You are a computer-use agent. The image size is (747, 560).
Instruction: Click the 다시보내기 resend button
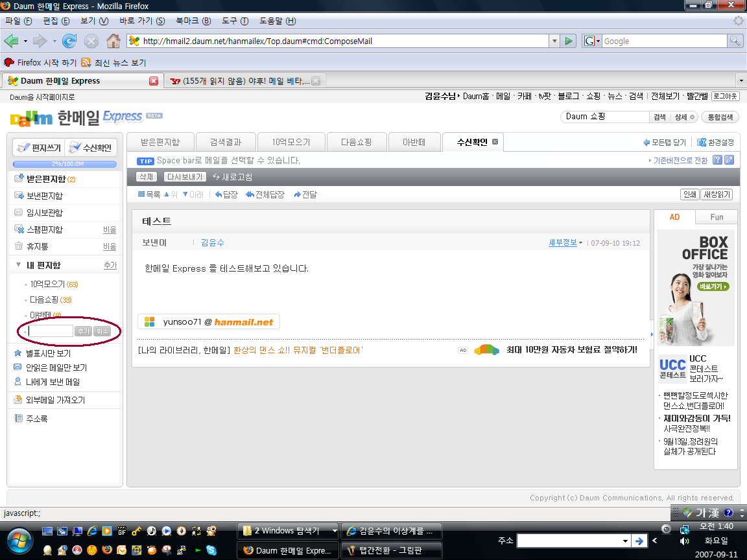coord(185,177)
